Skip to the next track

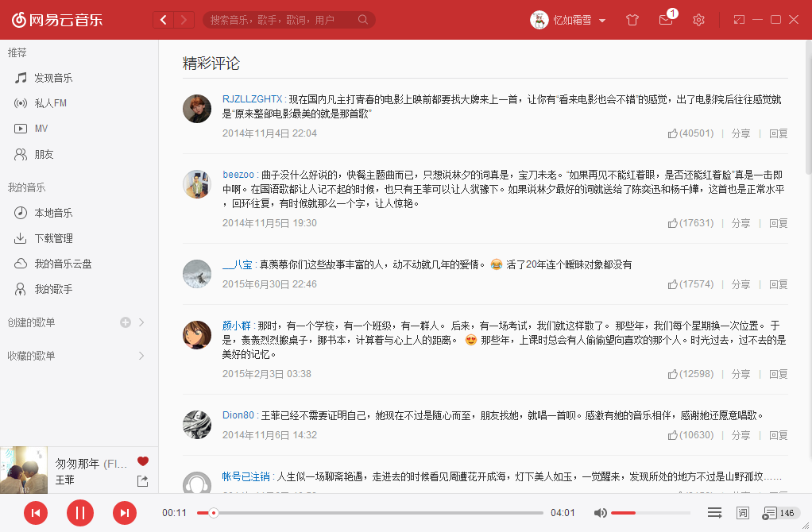click(125, 513)
